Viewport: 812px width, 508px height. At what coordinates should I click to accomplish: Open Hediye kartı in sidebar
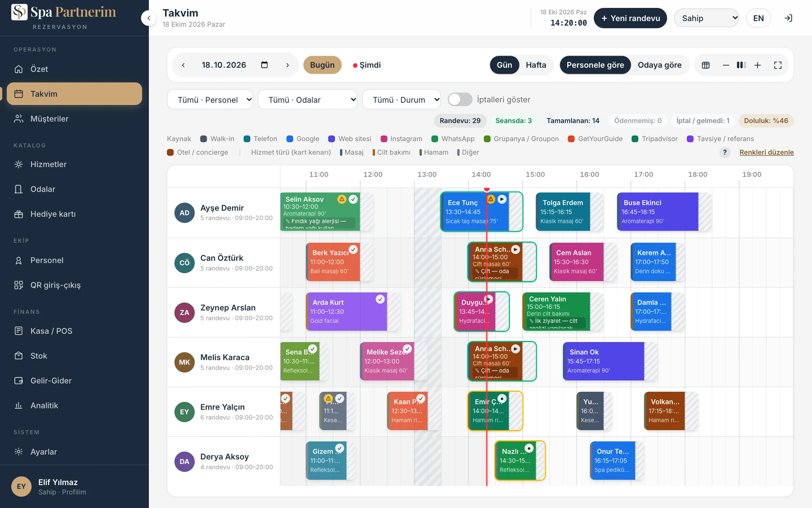coord(74,214)
